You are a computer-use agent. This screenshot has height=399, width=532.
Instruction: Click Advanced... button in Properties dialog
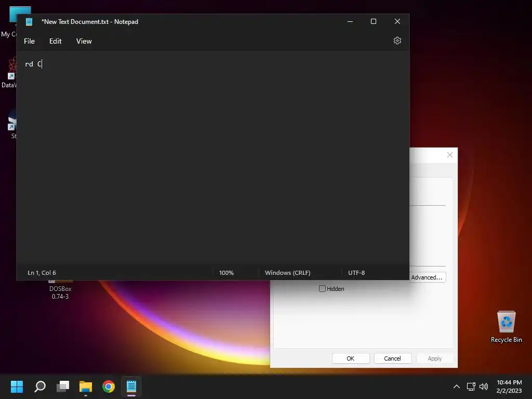tap(427, 277)
